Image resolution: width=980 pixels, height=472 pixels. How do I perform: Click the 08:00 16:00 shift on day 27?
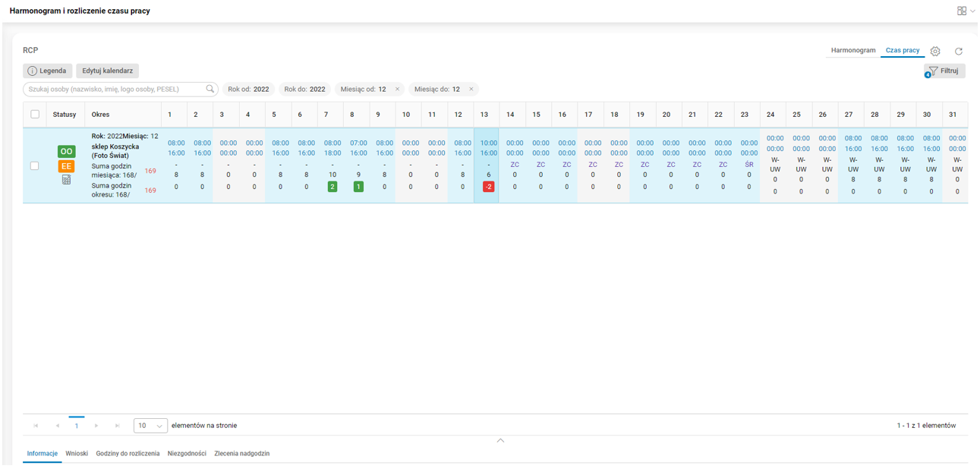[853, 143]
